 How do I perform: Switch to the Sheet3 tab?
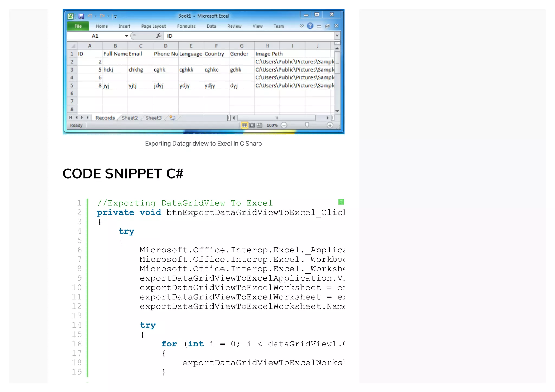154,118
